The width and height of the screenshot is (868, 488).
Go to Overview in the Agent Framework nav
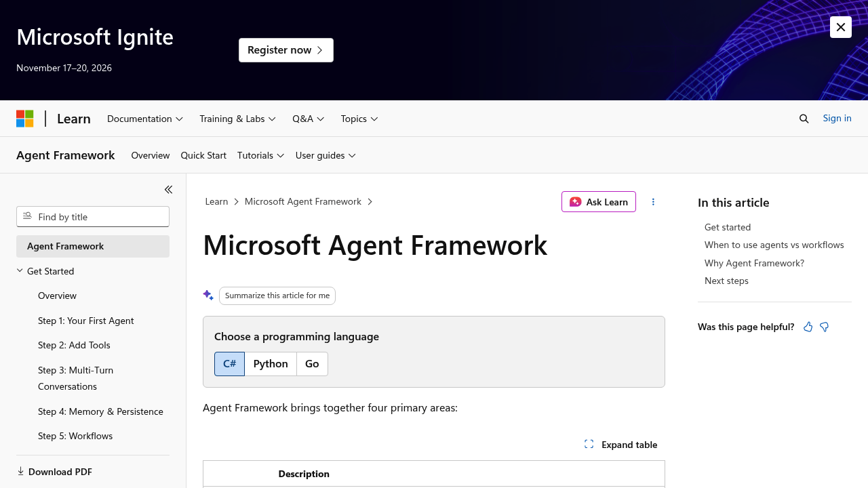(x=151, y=155)
